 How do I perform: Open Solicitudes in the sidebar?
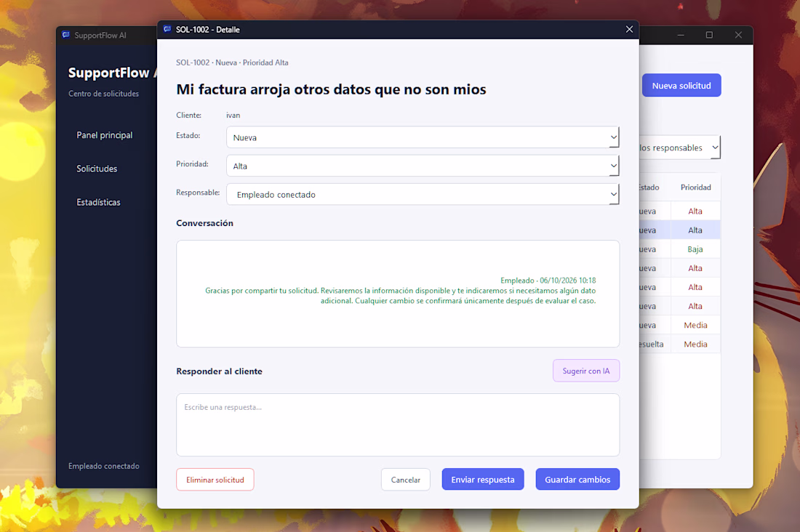(97, 169)
